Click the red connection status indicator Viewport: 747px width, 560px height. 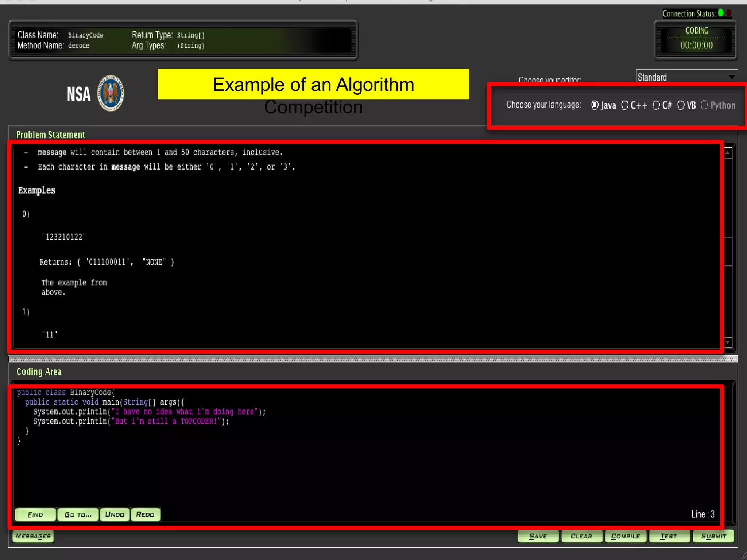coord(729,13)
